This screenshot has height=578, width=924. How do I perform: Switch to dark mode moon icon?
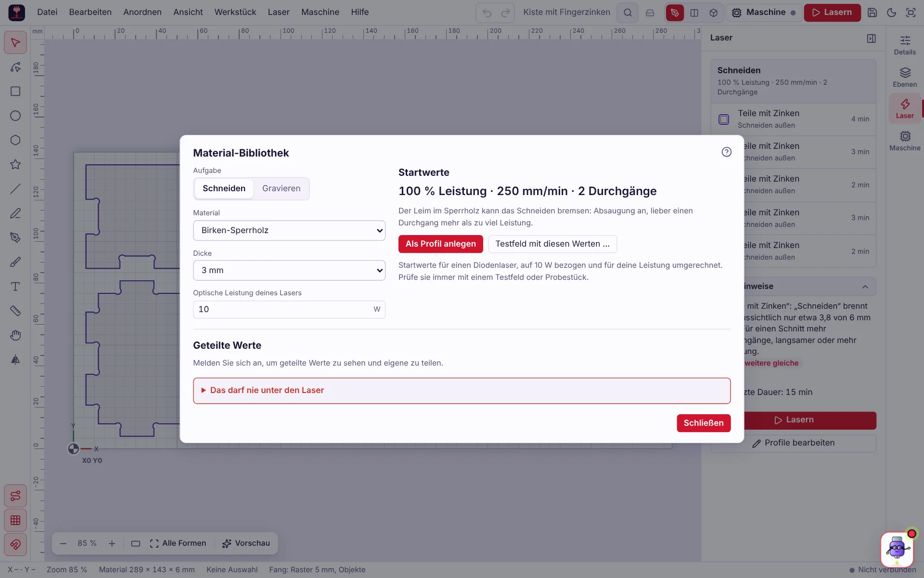(892, 13)
